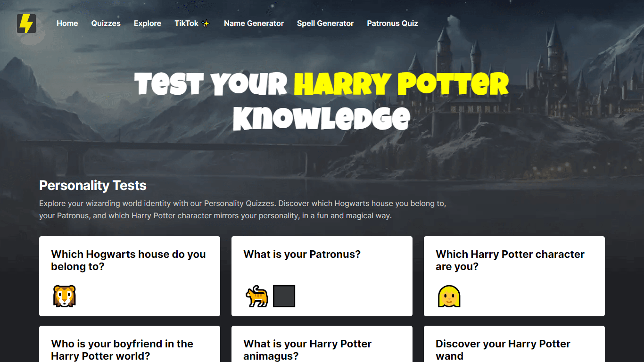Open "Discover your Harry Potter wand" card
The height and width of the screenshot is (362, 644).
(x=514, y=344)
